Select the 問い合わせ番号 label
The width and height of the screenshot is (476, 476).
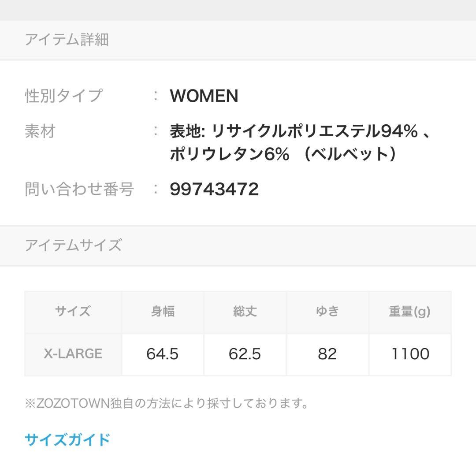[79, 189]
